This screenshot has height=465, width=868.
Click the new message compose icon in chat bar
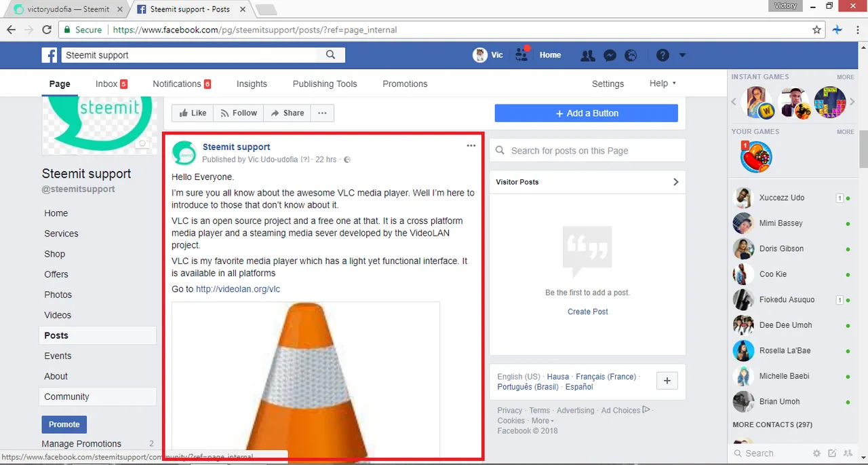coord(832,453)
